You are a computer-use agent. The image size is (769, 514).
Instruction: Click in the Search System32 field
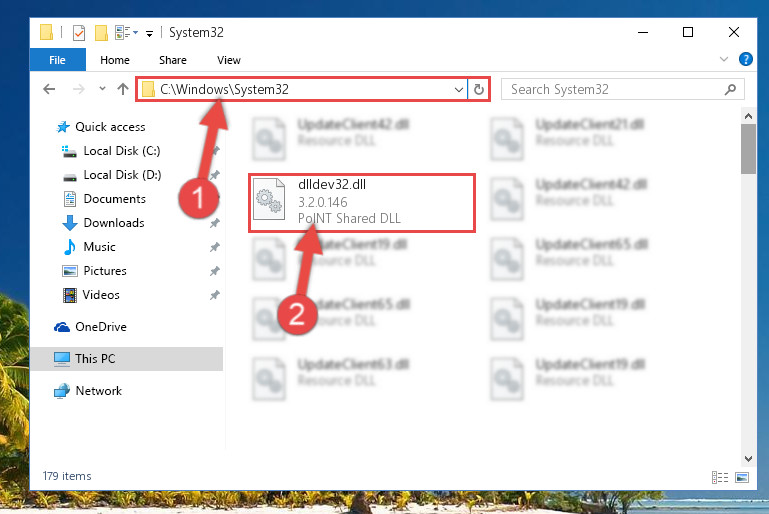point(616,89)
